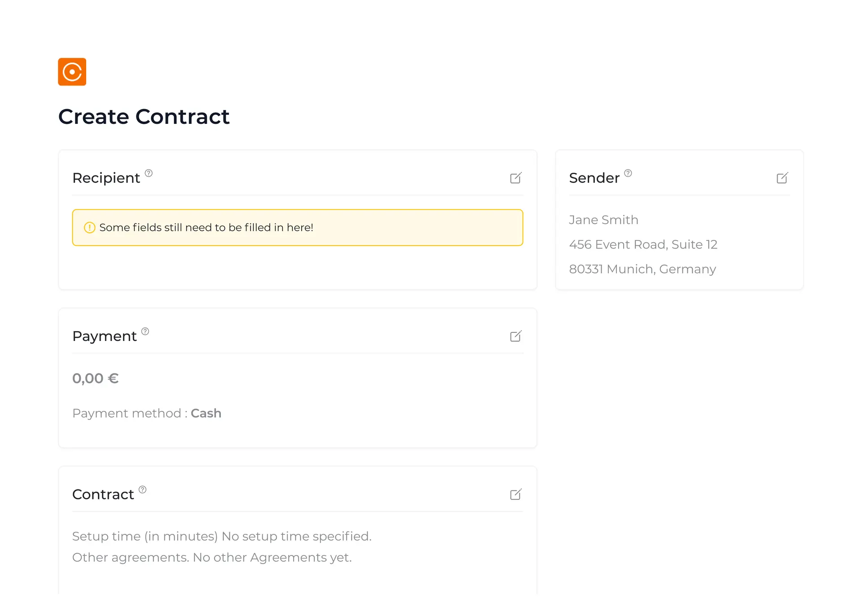Select the sender name Jane Smith

(x=603, y=220)
